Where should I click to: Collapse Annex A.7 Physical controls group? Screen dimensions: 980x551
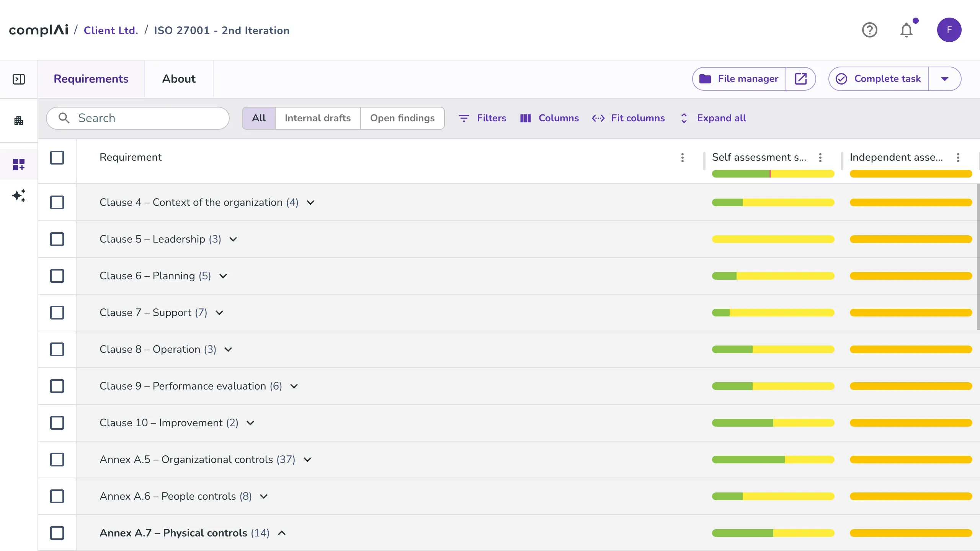coord(282,533)
